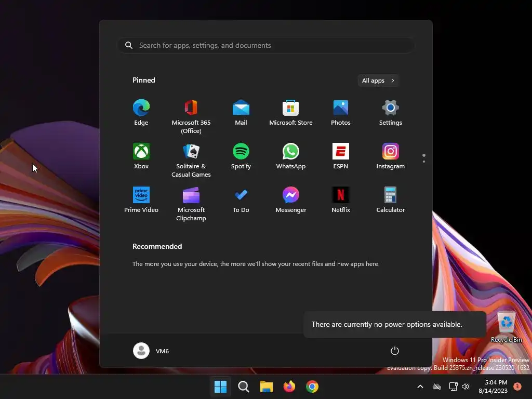Open Instagram

pos(391,156)
